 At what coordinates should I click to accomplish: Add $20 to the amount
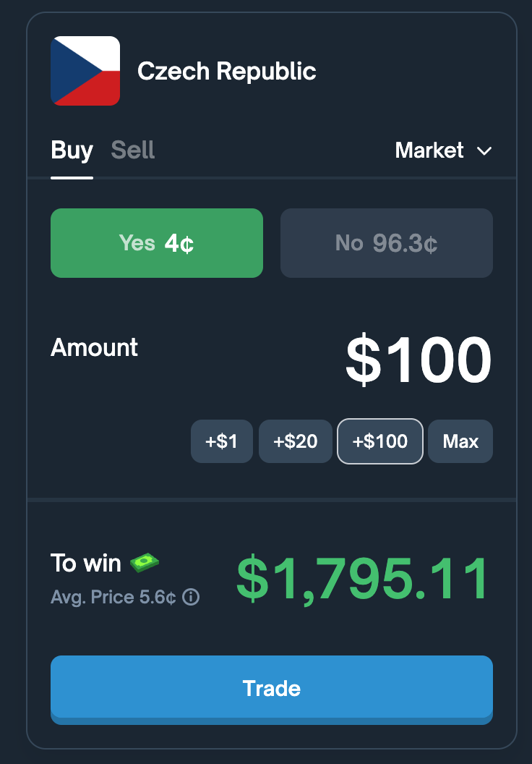click(x=296, y=441)
